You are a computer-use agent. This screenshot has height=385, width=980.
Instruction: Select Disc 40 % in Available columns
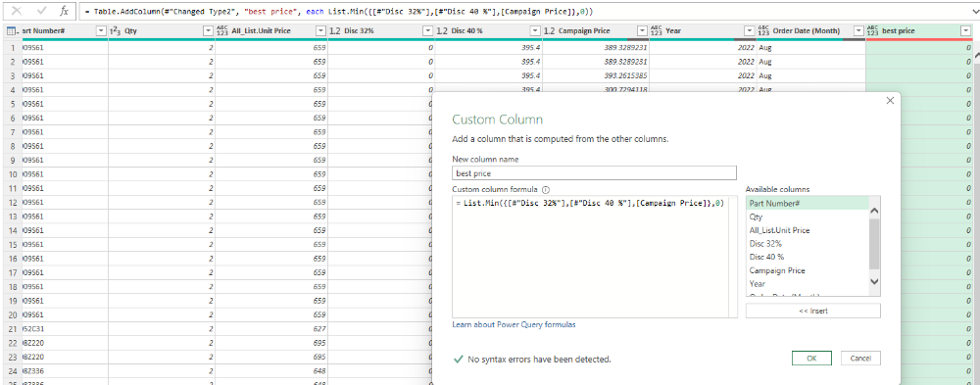click(x=808, y=257)
